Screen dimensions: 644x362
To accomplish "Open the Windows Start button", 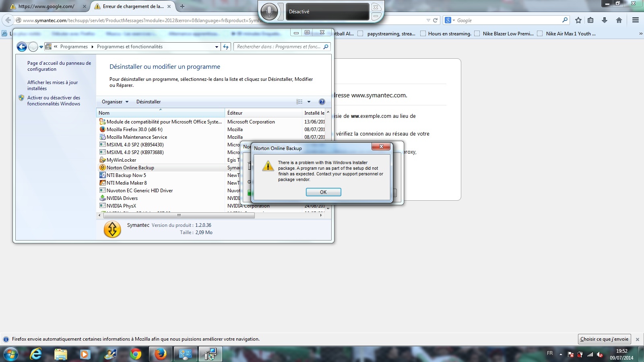I will coord(11,354).
